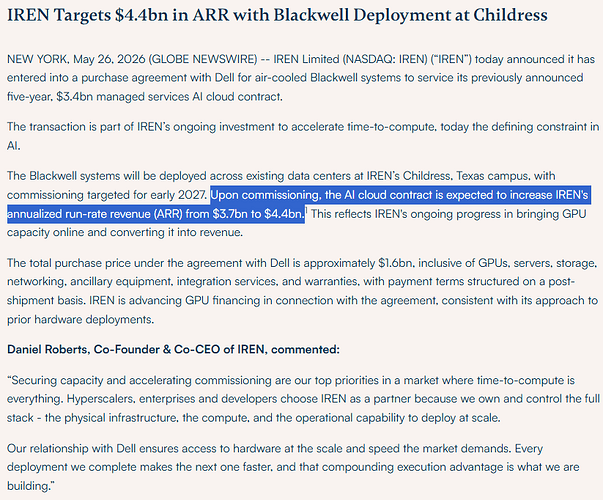Click the highlighted sentence "Upon commissioning, the AI cloud contract"
603x500 pixels.
(x=321, y=195)
